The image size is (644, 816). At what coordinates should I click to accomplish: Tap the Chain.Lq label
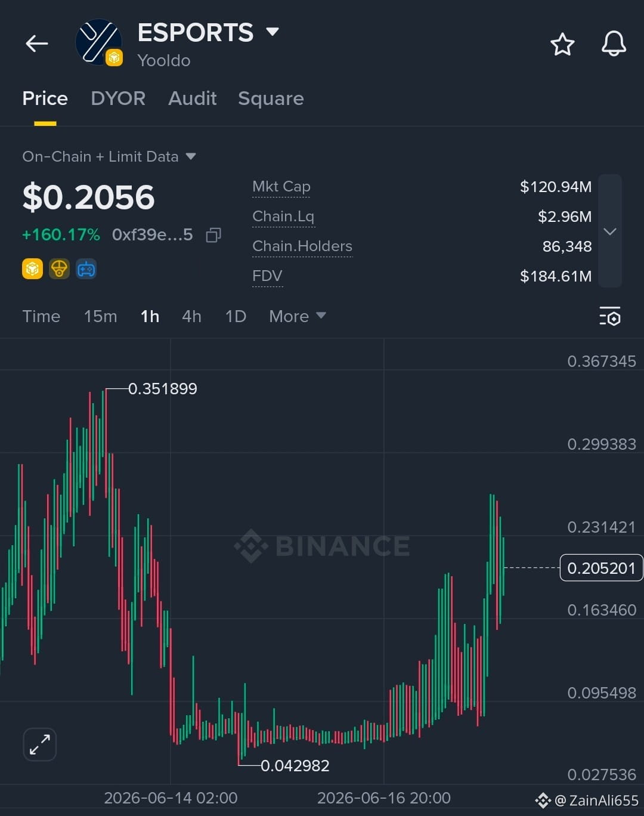(x=283, y=217)
